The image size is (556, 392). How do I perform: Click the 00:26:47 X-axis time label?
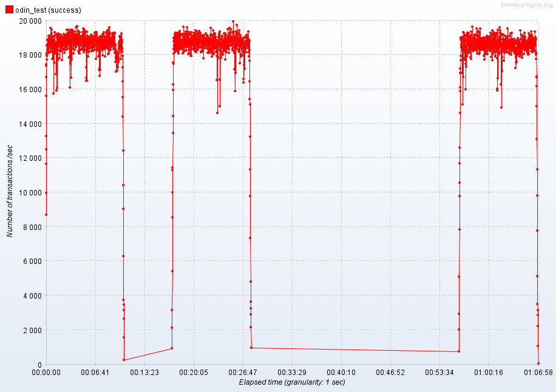click(x=243, y=373)
